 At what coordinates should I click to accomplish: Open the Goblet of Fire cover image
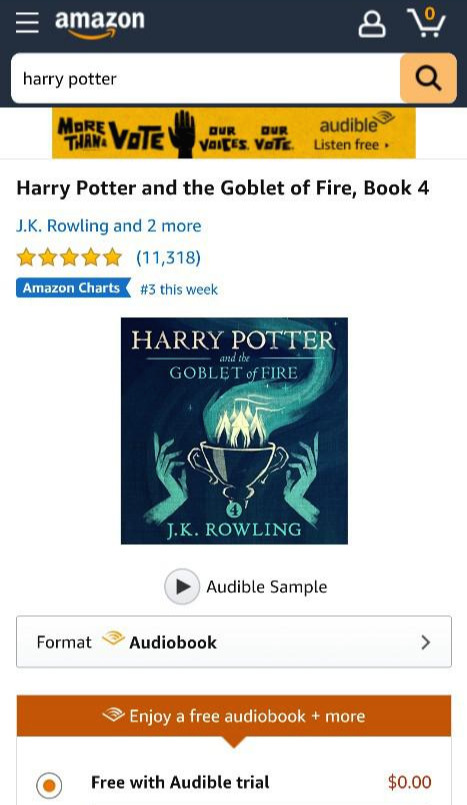(234, 431)
